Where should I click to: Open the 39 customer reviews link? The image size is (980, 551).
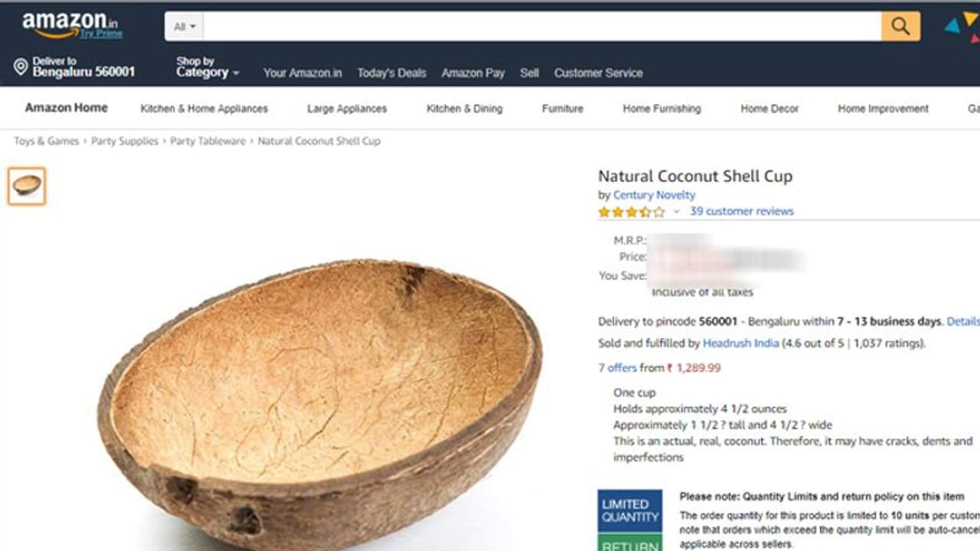(742, 211)
